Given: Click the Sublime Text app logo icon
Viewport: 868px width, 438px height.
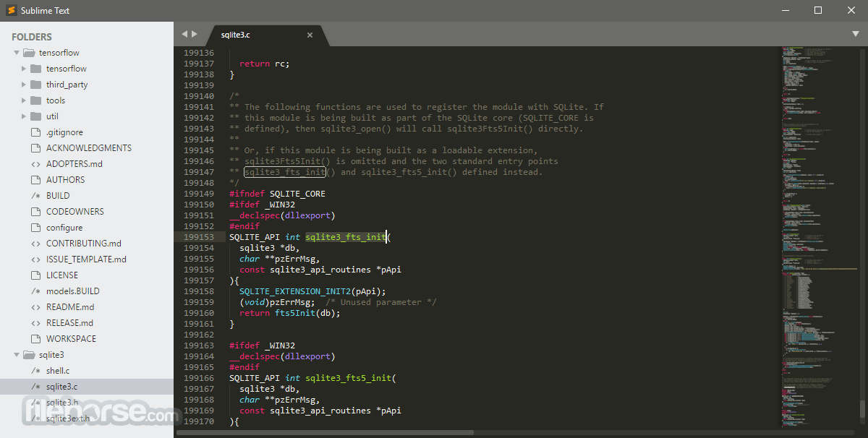Looking at the screenshot, I should coord(12,10).
